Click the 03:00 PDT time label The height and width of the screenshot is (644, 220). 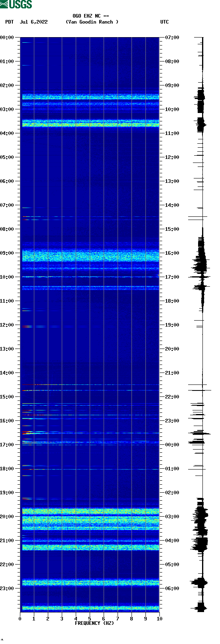pyautogui.click(x=7, y=109)
